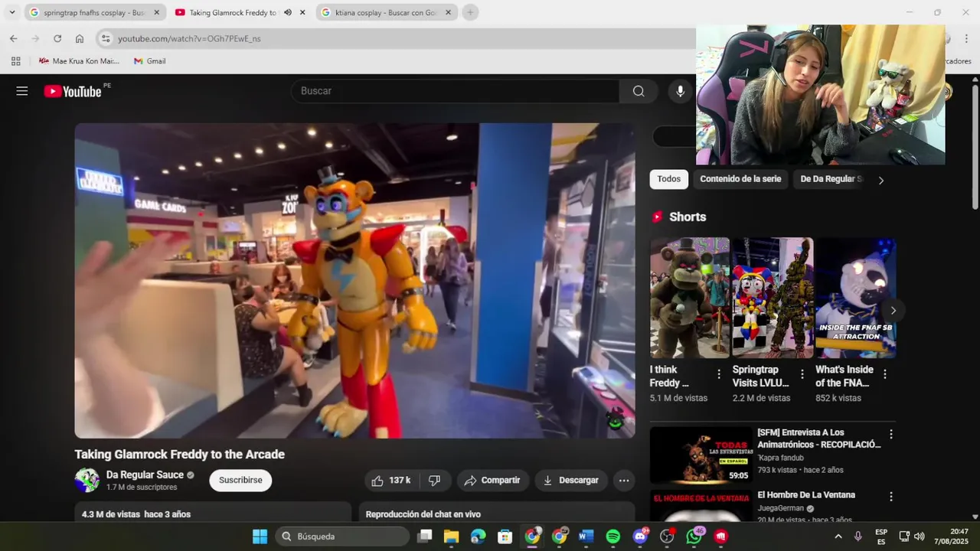The width and height of the screenshot is (980, 551).
Task: Select the 'Todos' filter chip
Action: coord(668,179)
